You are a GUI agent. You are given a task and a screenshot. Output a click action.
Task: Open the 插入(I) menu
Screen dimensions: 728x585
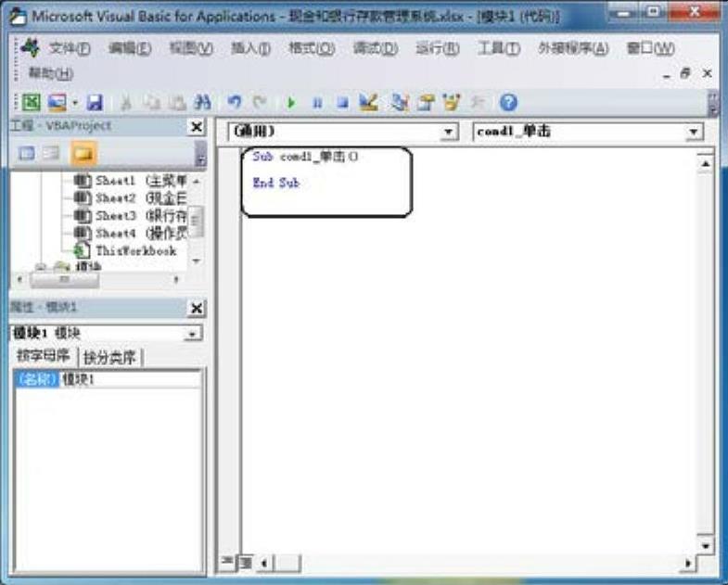[250, 48]
